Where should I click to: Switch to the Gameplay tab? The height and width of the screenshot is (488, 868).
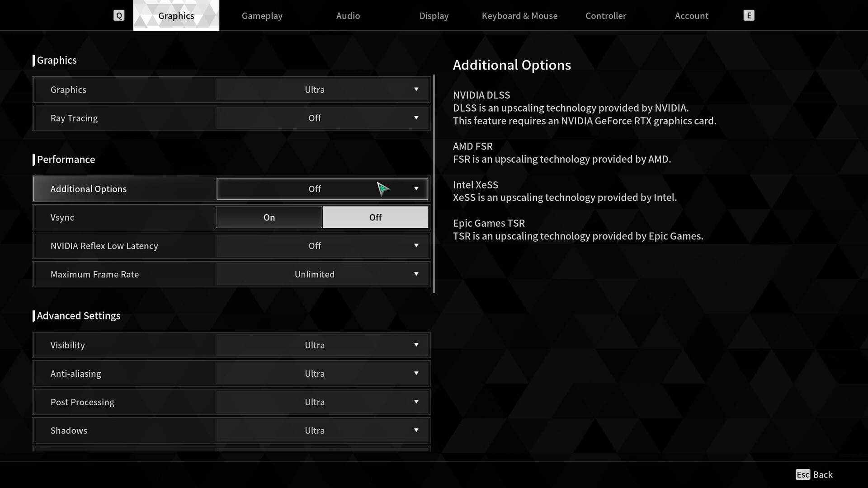coord(262,16)
